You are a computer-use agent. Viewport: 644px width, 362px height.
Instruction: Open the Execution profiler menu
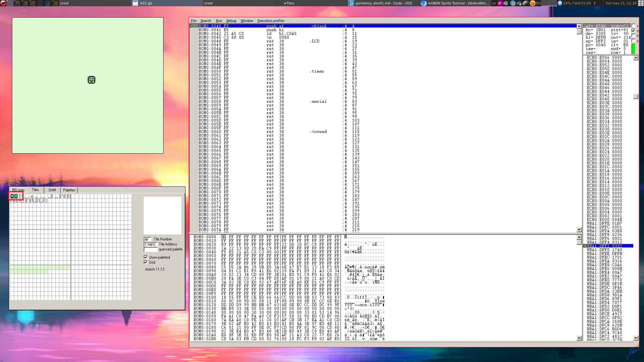tap(271, 21)
